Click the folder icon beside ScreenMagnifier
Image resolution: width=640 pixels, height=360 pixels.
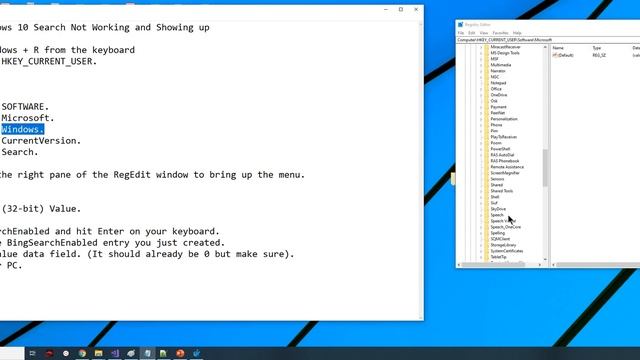click(x=486, y=173)
